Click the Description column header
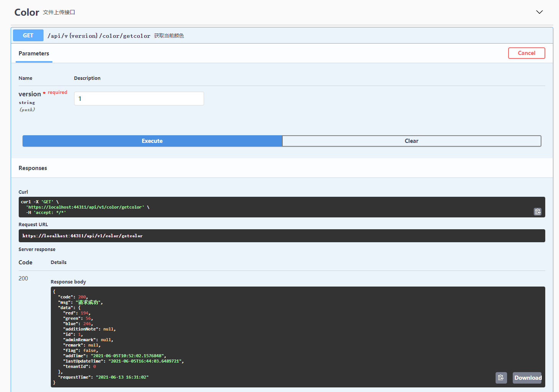The width and height of the screenshot is (559, 392). (x=87, y=78)
